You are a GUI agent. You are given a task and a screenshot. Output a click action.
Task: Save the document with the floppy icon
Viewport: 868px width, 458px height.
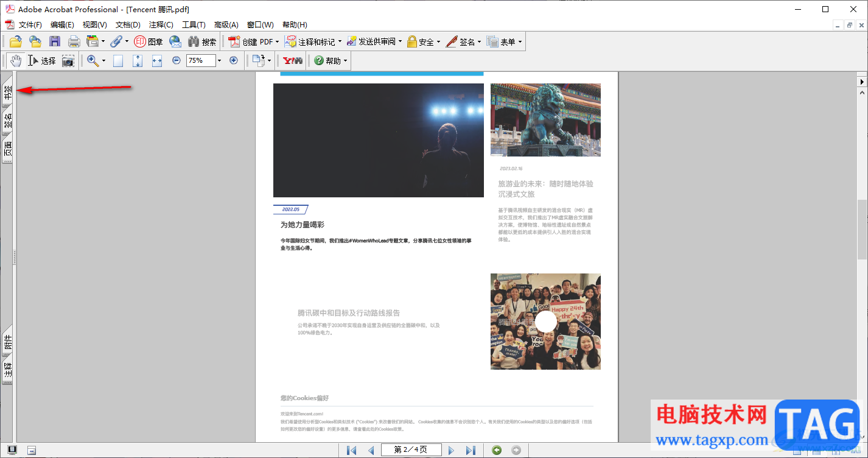(x=55, y=41)
